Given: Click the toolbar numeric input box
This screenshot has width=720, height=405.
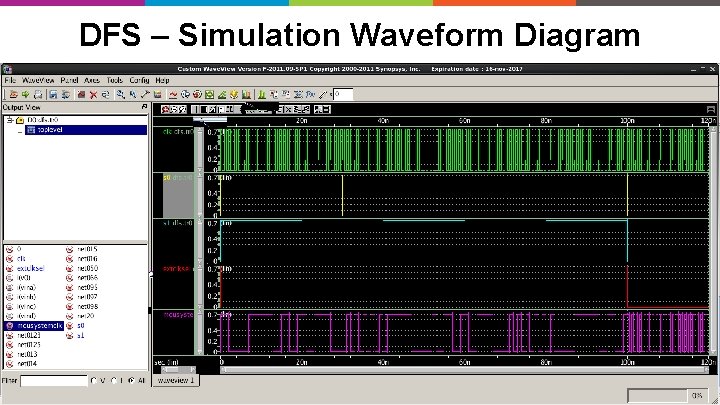Looking at the screenshot, I should point(343,94).
